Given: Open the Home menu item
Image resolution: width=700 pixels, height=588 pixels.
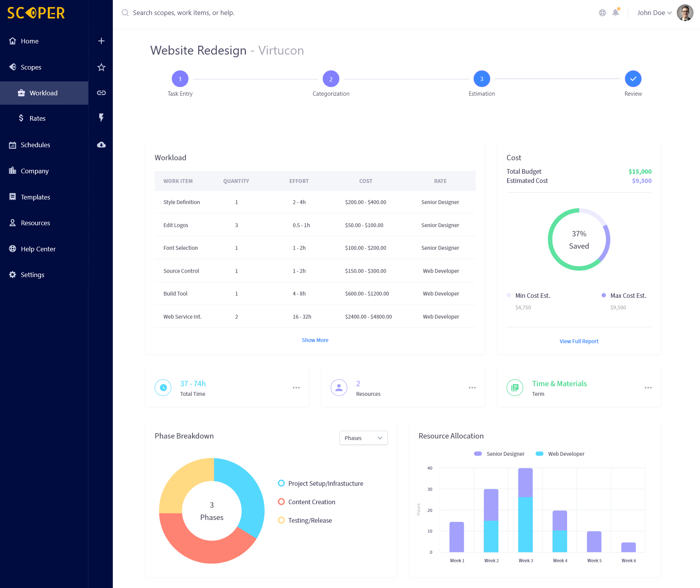Looking at the screenshot, I should point(44,41).
